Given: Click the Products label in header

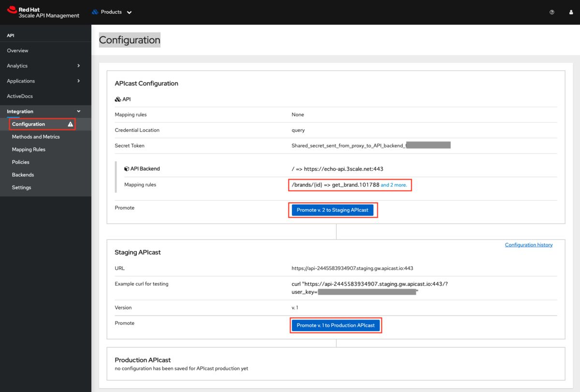Looking at the screenshot, I should (x=111, y=12).
